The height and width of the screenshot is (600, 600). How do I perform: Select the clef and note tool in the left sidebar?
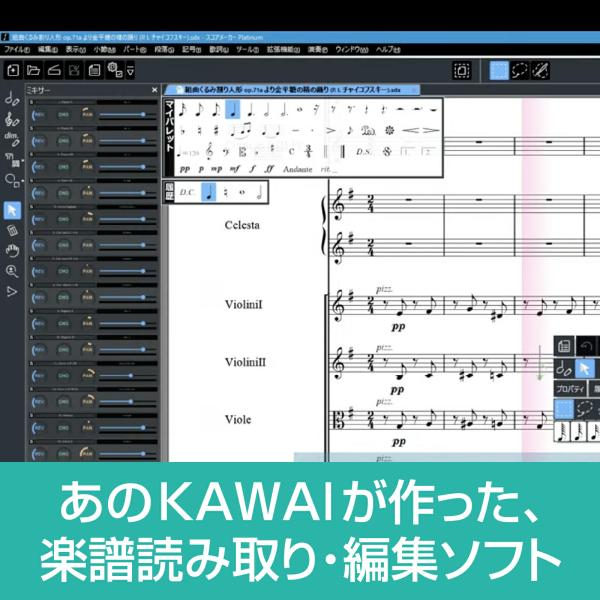(x=12, y=119)
